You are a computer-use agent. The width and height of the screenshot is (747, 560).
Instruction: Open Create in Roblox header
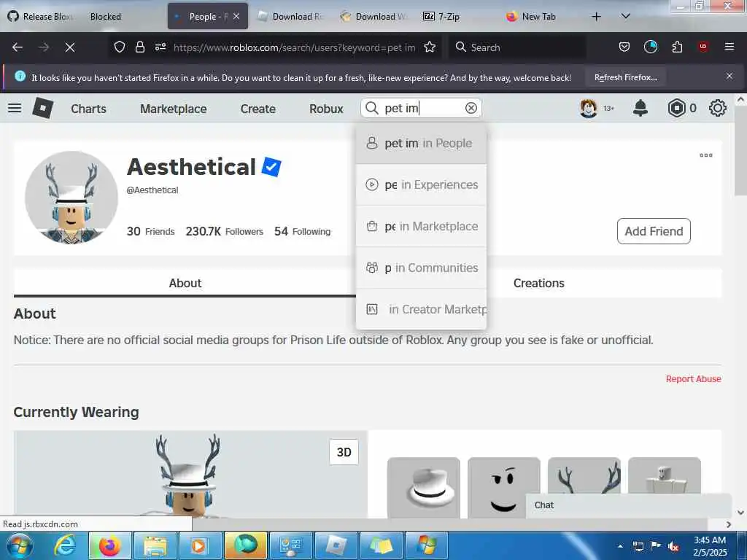tap(258, 109)
